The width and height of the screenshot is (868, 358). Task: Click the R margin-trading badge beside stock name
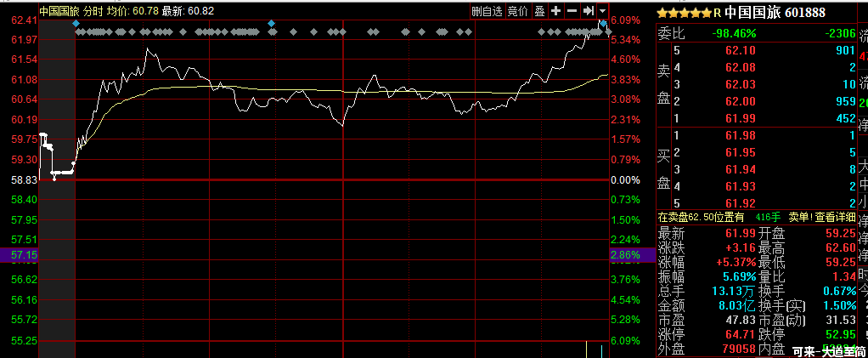(x=718, y=13)
